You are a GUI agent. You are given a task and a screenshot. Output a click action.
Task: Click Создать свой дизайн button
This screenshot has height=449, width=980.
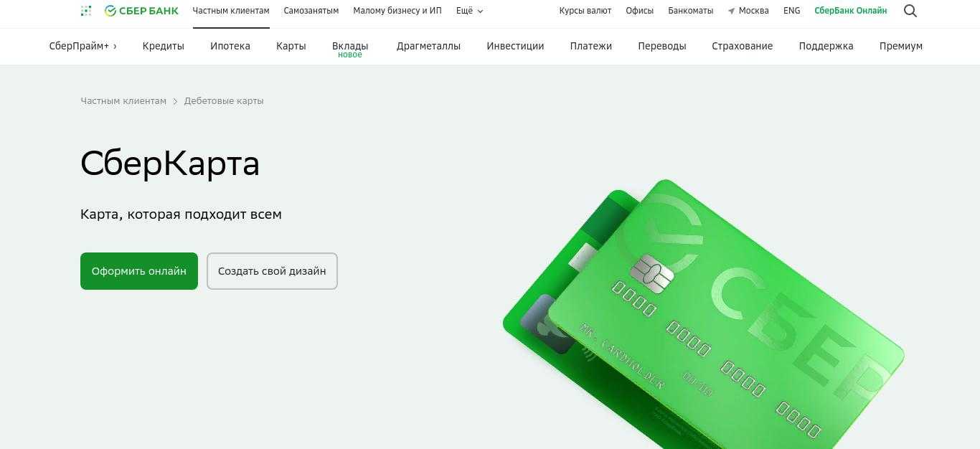tap(272, 271)
